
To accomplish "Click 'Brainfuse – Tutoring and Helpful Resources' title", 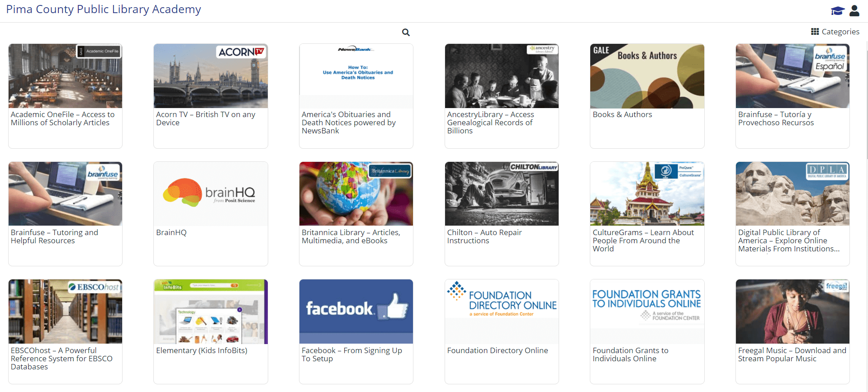I will (x=55, y=236).
